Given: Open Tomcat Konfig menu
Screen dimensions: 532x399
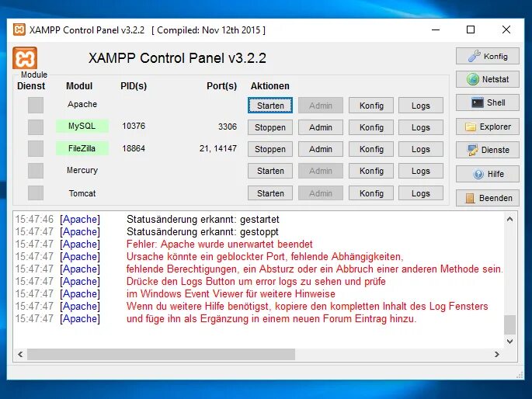Looking at the screenshot, I should click(x=371, y=193).
